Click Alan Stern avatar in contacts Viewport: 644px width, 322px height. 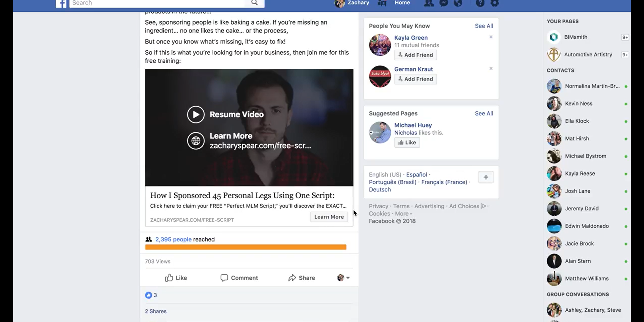pos(554,261)
